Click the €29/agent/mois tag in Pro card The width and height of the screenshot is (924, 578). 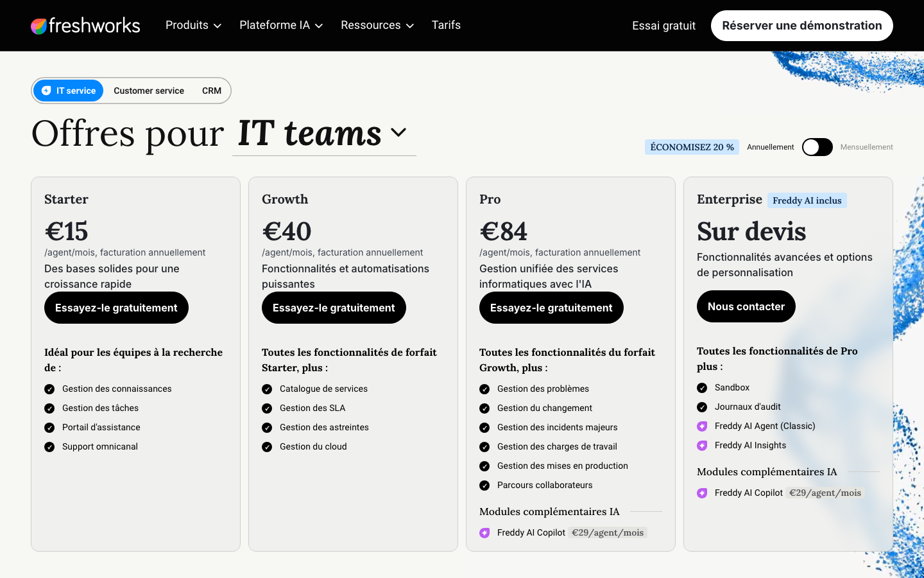click(608, 532)
